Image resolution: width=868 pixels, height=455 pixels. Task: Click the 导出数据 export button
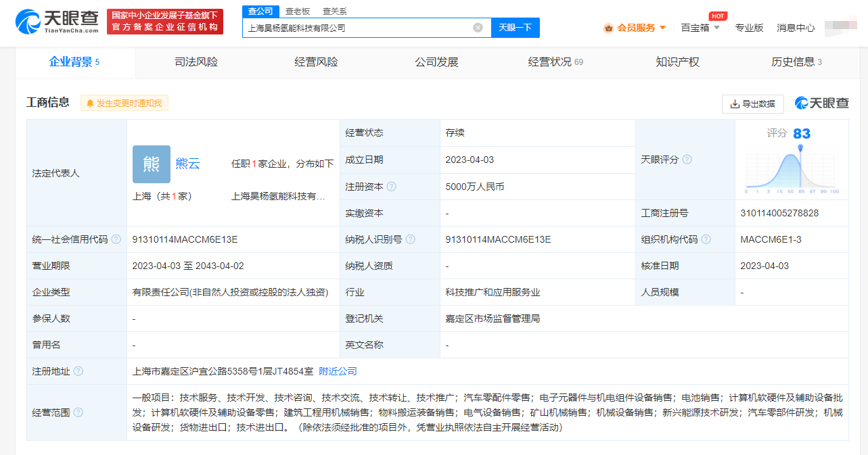tap(752, 103)
